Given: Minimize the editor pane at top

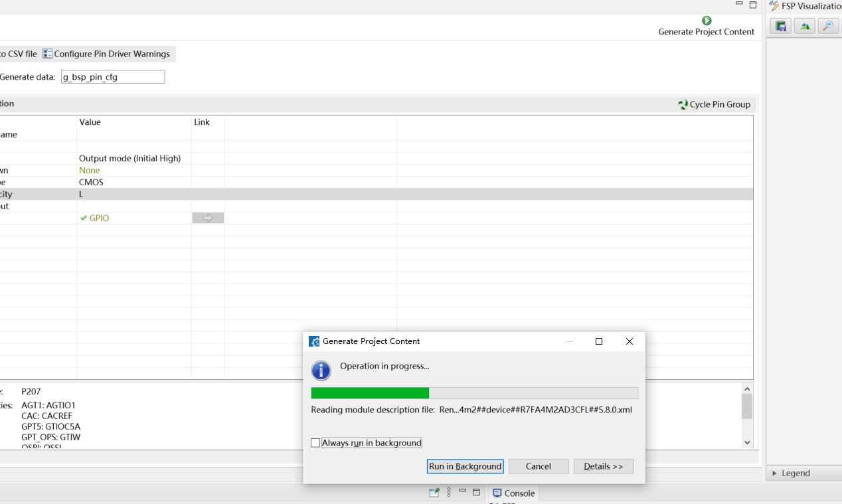Looking at the screenshot, I should pyautogui.click(x=740, y=4).
